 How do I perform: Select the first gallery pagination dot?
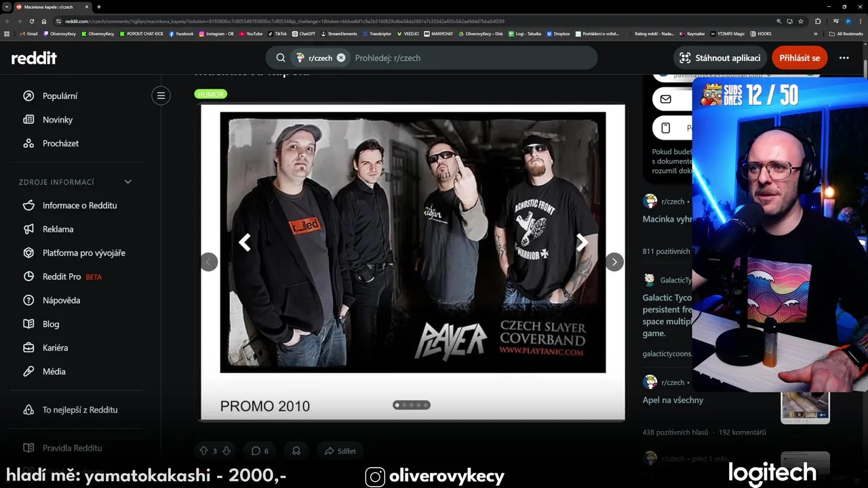397,405
